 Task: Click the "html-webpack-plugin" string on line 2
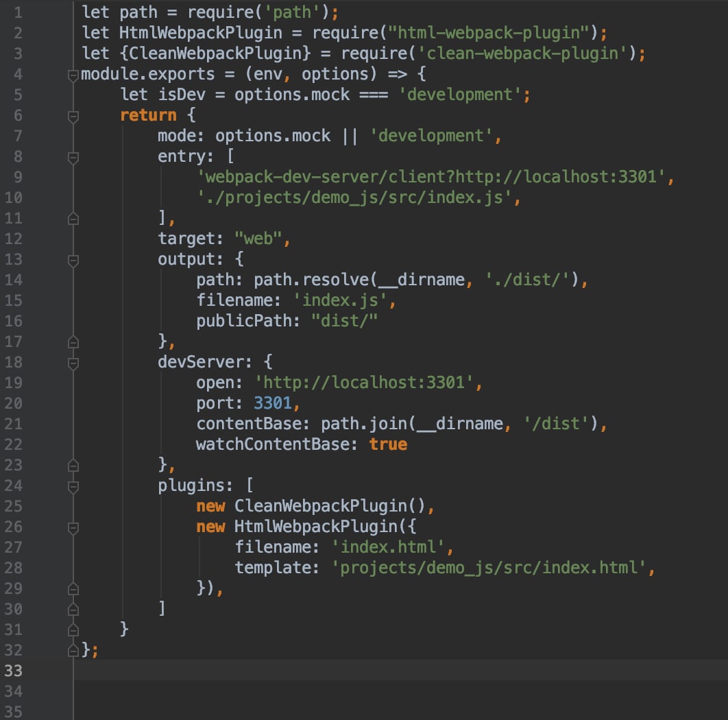point(489,33)
